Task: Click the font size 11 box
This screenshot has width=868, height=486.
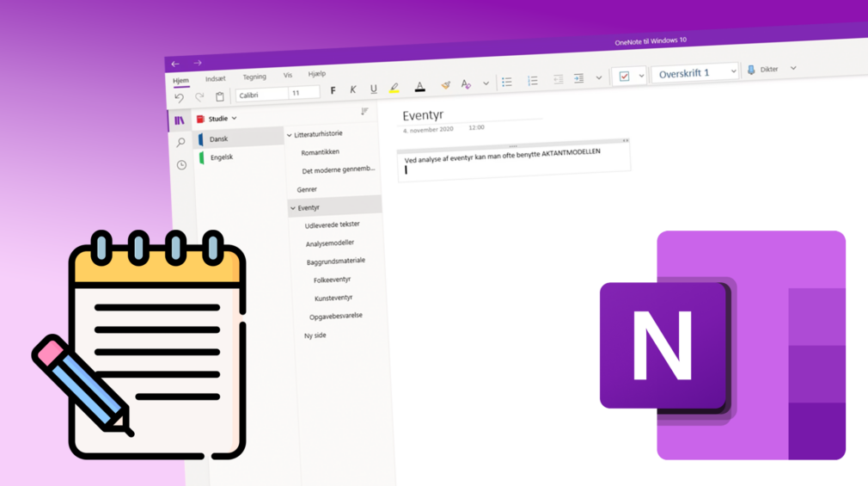Action: (304, 93)
